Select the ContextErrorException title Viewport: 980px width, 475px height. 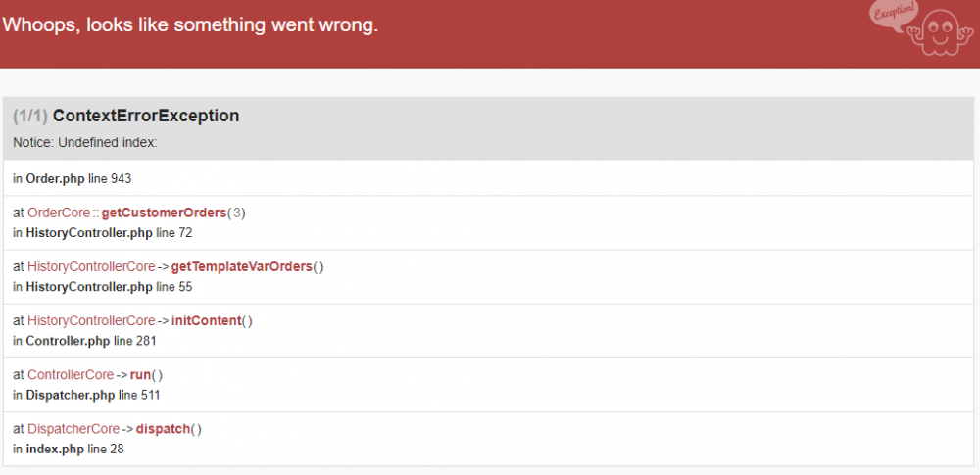pos(146,116)
